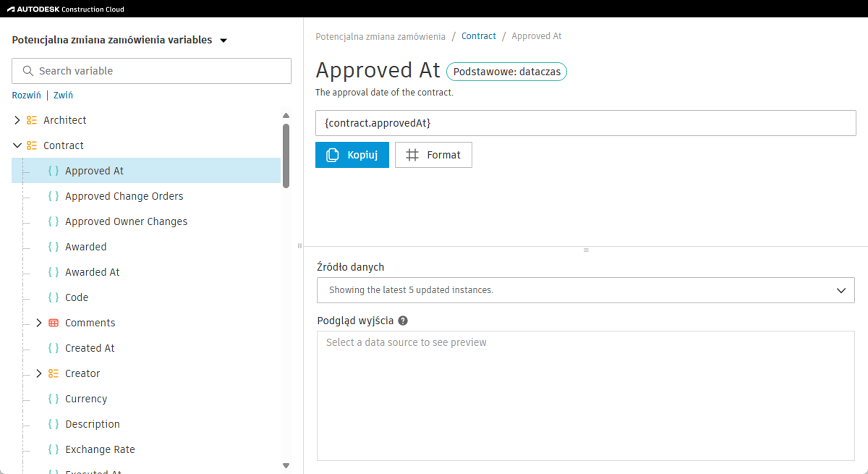
Task: Click the scroll down arrow of the variable tree
Action: [286, 466]
